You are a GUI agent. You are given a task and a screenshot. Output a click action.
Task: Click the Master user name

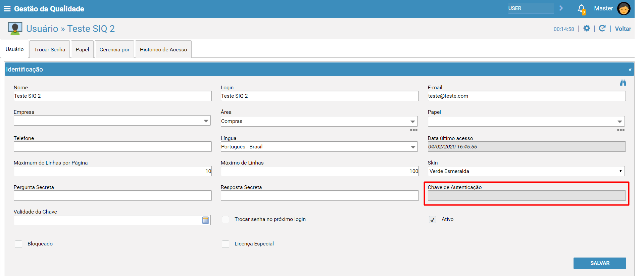tap(603, 8)
